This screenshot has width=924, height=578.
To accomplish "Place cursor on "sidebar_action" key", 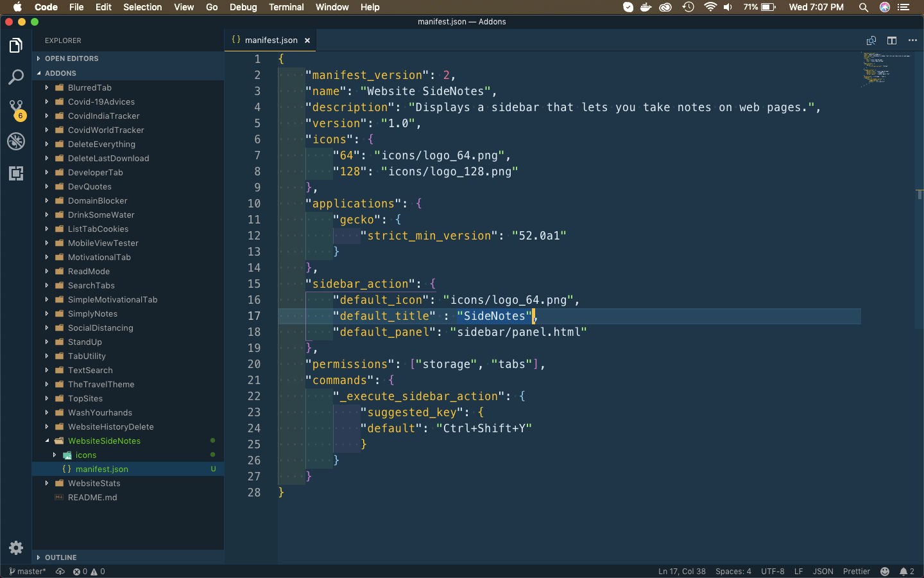I will [360, 284].
